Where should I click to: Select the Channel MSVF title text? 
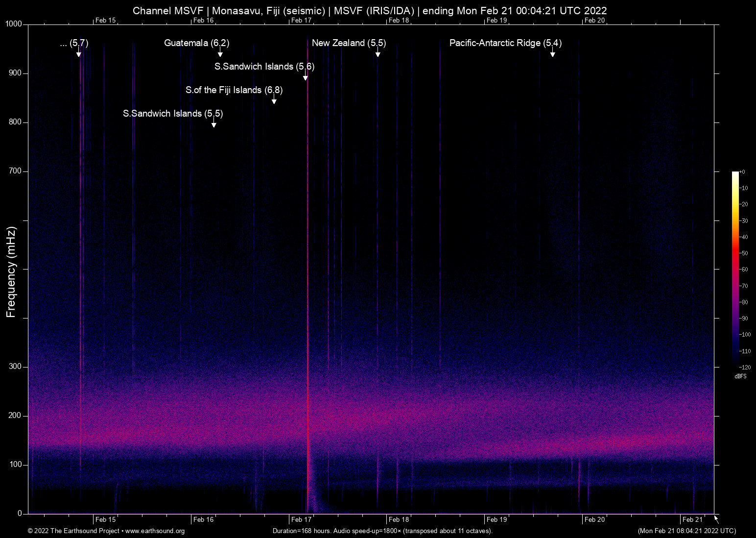point(370,10)
